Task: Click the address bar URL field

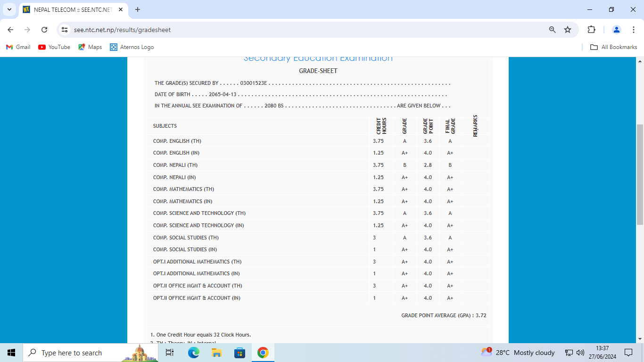Action: click(283, 30)
